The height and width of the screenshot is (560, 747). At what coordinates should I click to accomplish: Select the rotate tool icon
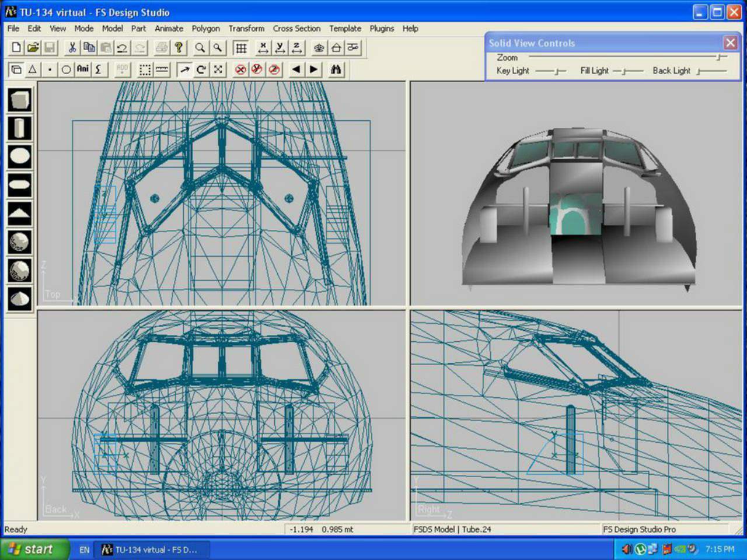[201, 69]
